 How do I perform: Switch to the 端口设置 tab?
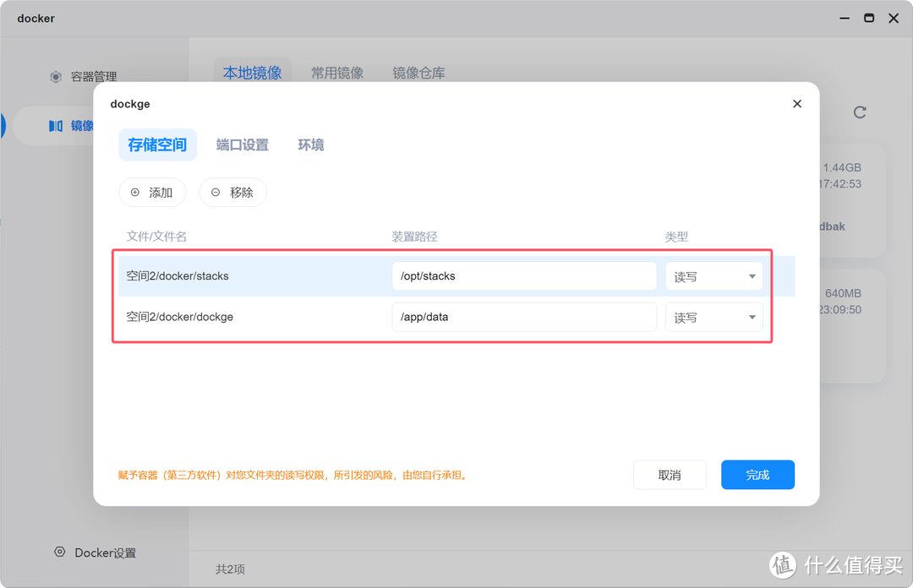[x=242, y=144]
